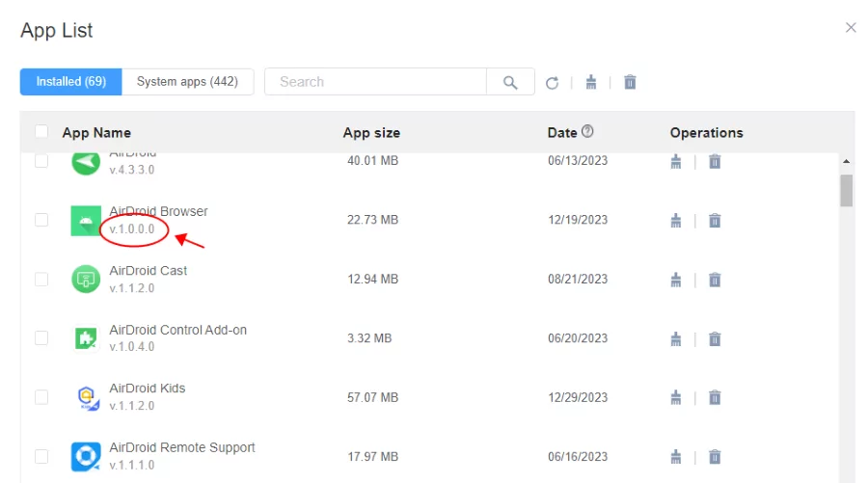Select the AirDroid Browser checkbox

click(x=41, y=220)
